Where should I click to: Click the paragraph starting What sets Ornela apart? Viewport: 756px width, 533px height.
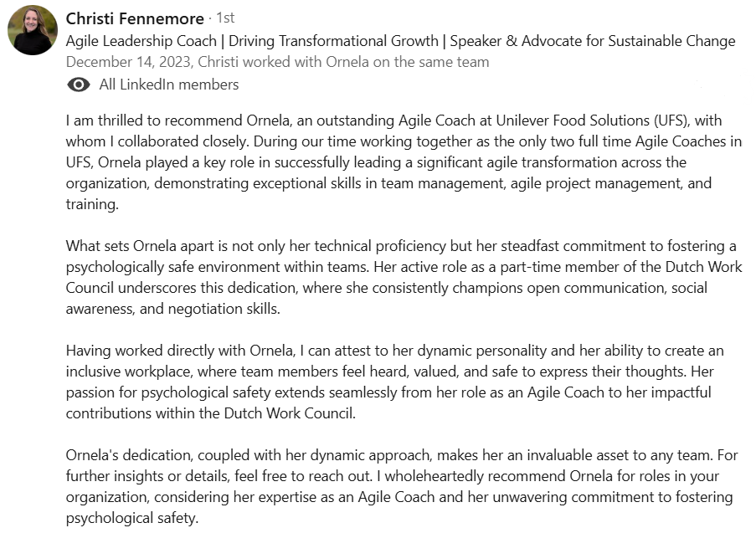[404, 278]
